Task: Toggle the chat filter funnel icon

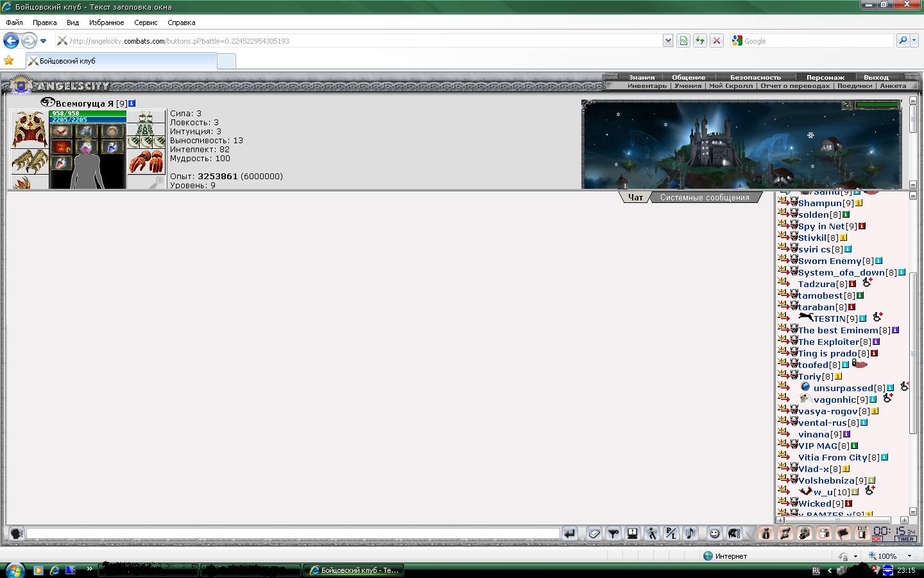Action: [x=613, y=534]
